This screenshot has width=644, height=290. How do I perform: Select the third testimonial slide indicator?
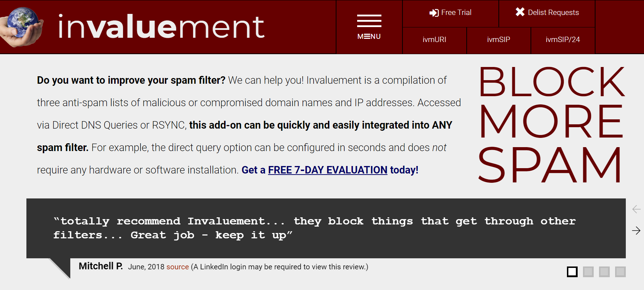[x=604, y=272]
